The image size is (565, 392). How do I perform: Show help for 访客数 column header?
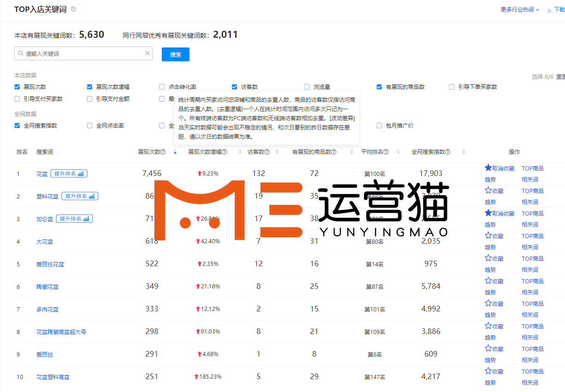tap(267, 152)
